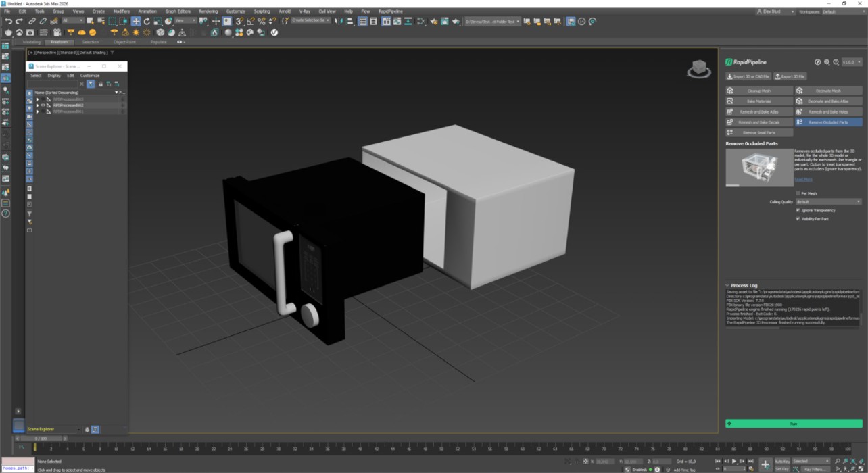Open the Modifiers menu
The height and width of the screenshot is (473, 868).
click(122, 11)
